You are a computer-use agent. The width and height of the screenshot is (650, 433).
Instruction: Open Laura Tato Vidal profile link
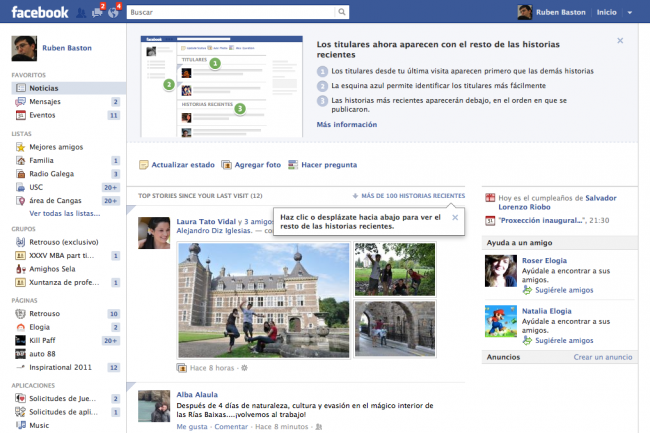(206, 222)
